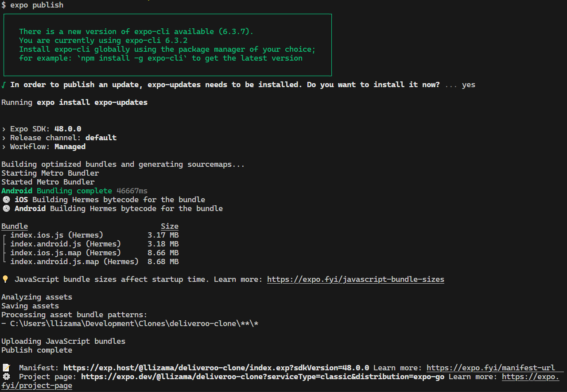Viewport: 567px width, 392px height.
Task: Click the "Manifest:" label
Action: (x=39, y=368)
